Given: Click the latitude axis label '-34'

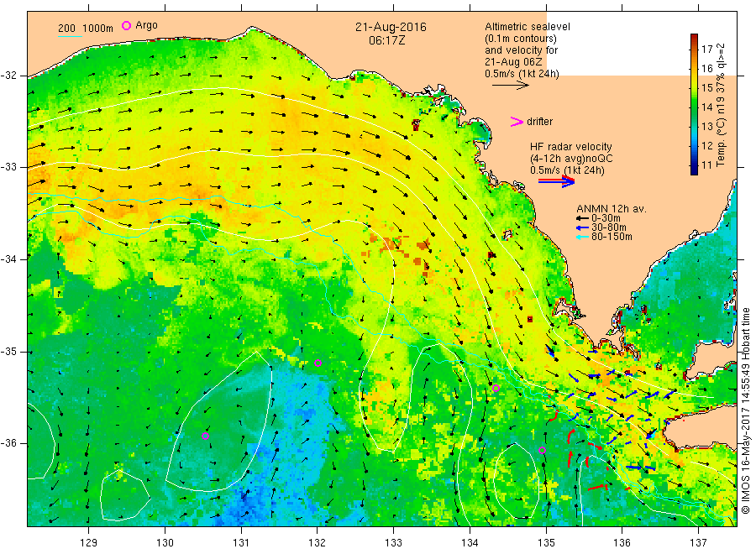Looking at the screenshot, I should pos(8,259).
